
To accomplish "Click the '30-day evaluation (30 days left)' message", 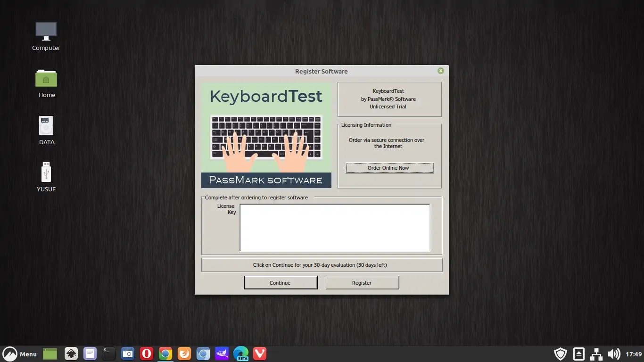I will (320, 265).
